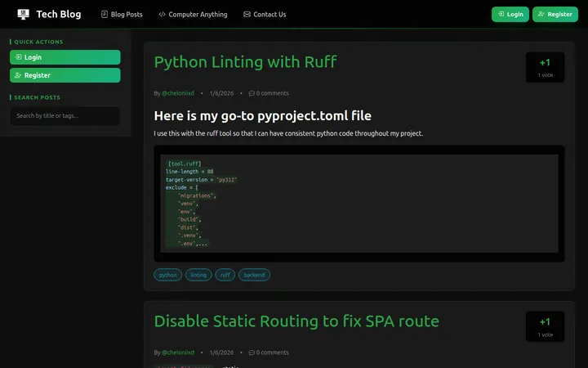The image size is (588, 368).
Task: Click the add-user icon in header Register
Action: tap(541, 14)
